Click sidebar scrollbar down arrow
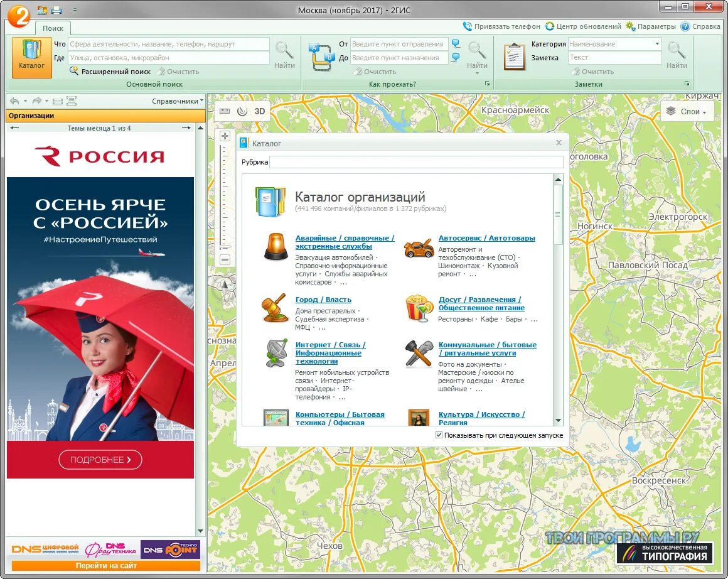The image size is (728, 579). click(201, 531)
